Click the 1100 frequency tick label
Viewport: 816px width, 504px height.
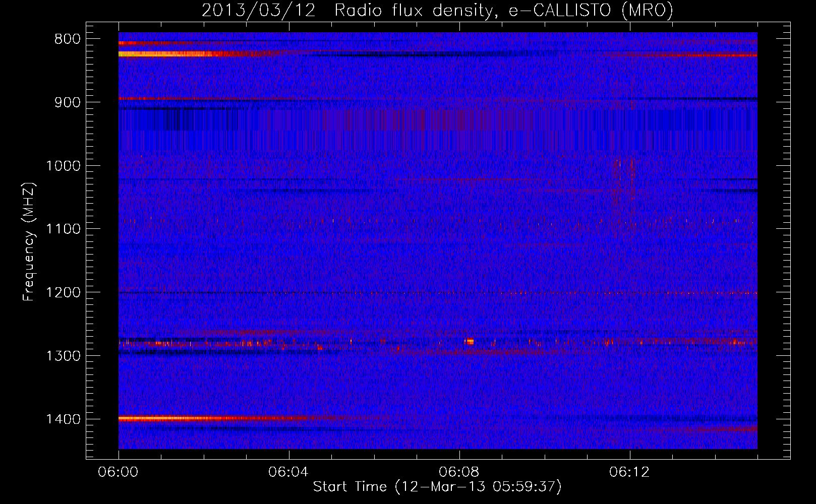point(63,229)
